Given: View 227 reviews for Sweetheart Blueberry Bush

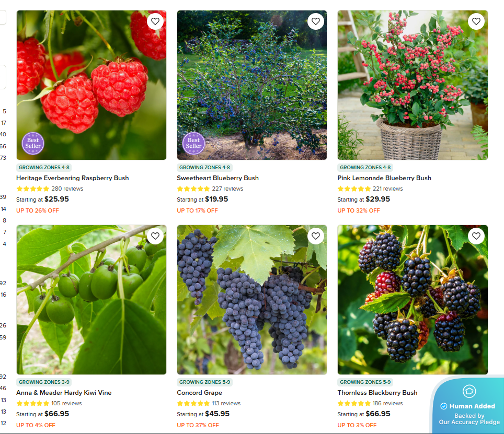Looking at the screenshot, I should point(227,189).
